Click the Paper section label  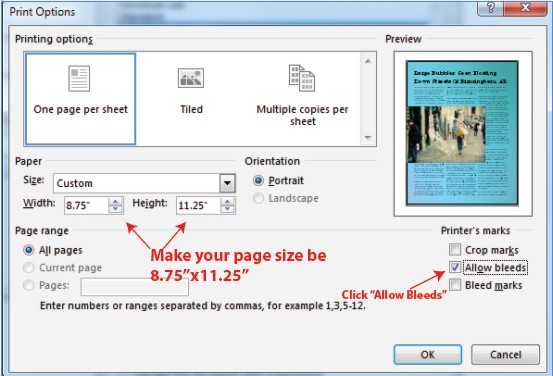click(28, 162)
